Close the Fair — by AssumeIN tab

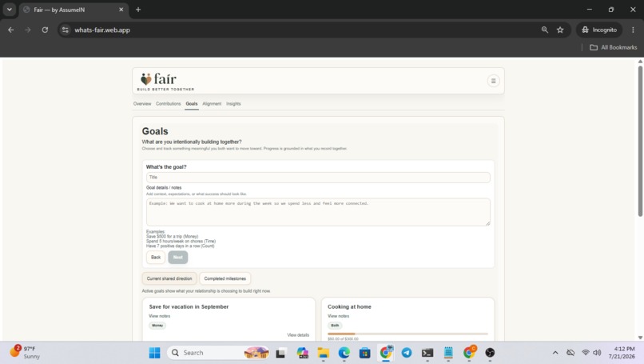tap(121, 10)
